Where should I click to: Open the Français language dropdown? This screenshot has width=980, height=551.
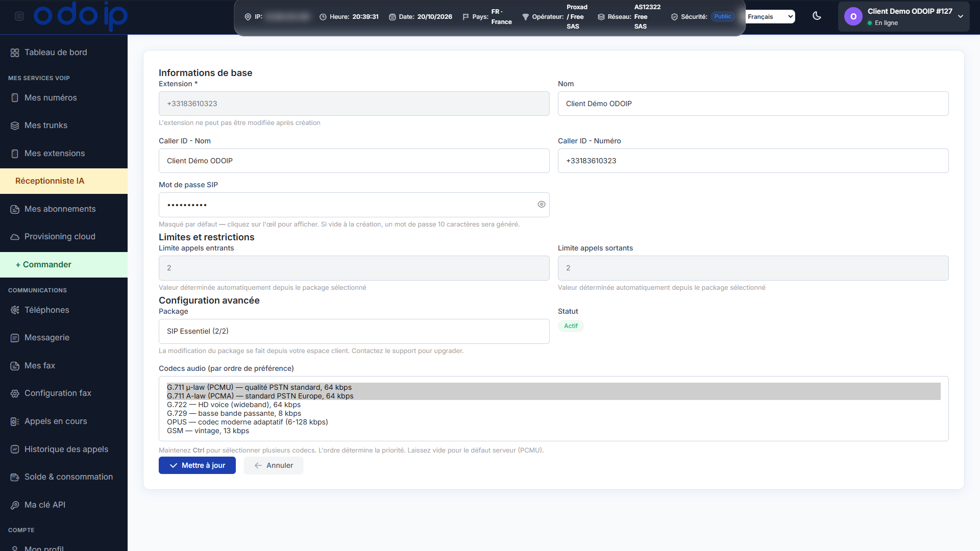pos(770,17)
